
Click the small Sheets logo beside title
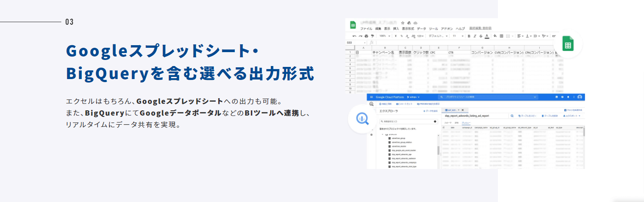tap(353, 25)
